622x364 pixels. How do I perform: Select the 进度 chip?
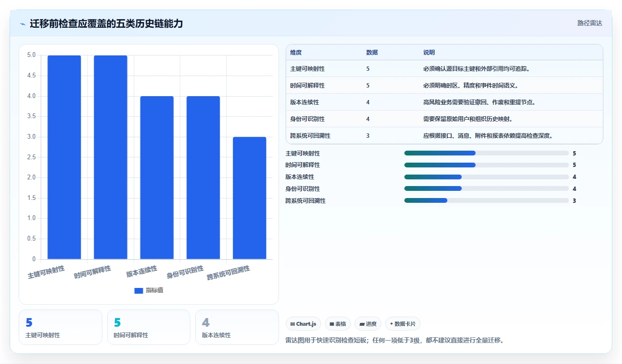[x=368, y=324]
